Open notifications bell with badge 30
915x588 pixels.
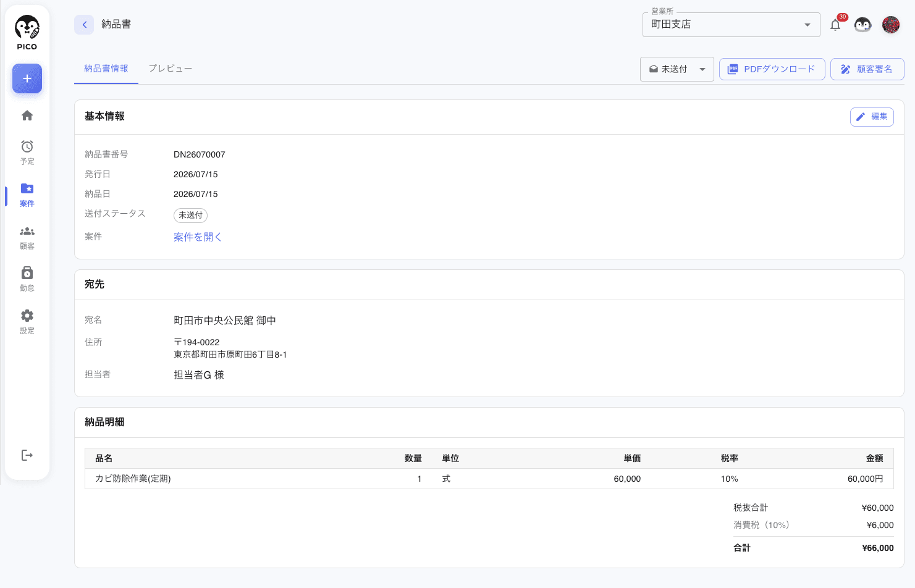[x=835, y=25]
